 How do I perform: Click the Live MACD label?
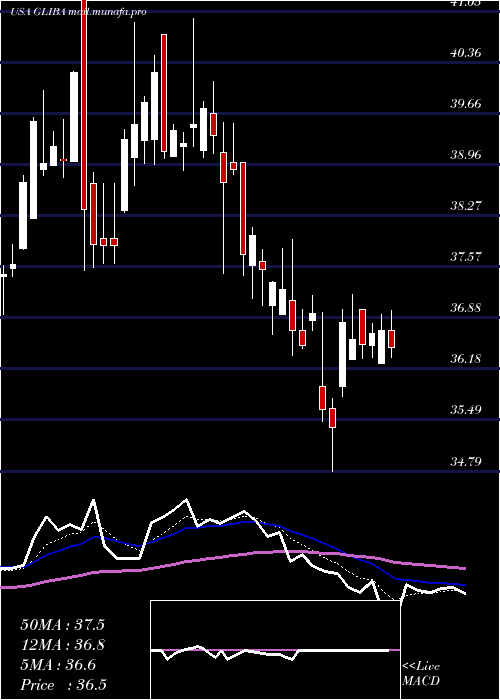(421, 674)
